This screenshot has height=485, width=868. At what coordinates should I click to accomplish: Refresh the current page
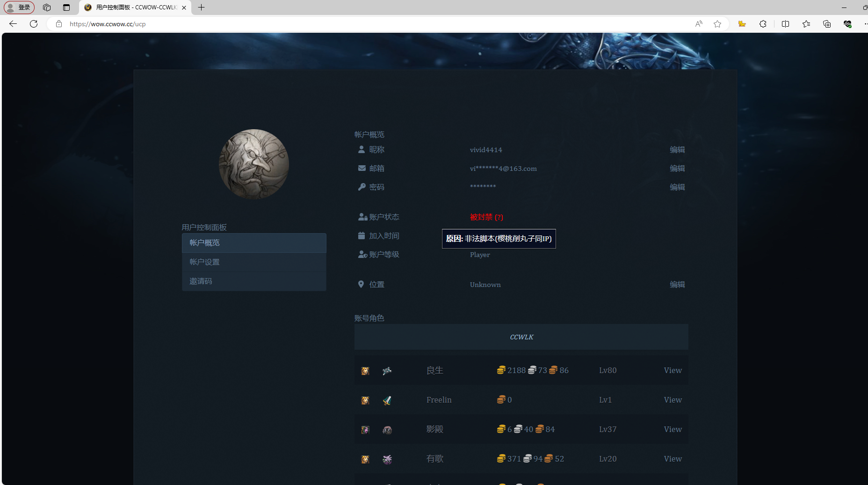pos(34,24)
